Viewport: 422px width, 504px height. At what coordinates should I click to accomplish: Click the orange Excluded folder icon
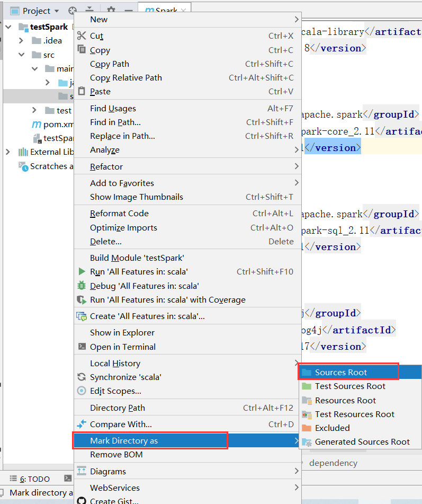coord(307,428)
